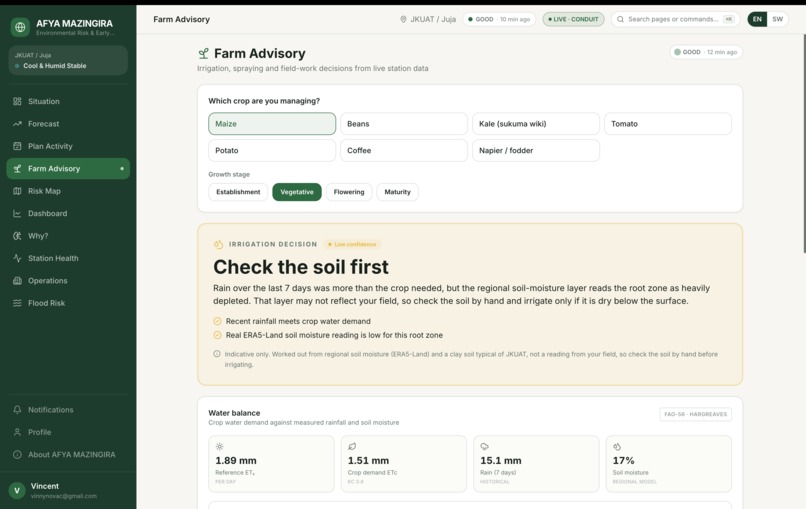The image size is (806, 509).
Task: Click the Plan Activity calendar icon
Action: coord(17,146)
